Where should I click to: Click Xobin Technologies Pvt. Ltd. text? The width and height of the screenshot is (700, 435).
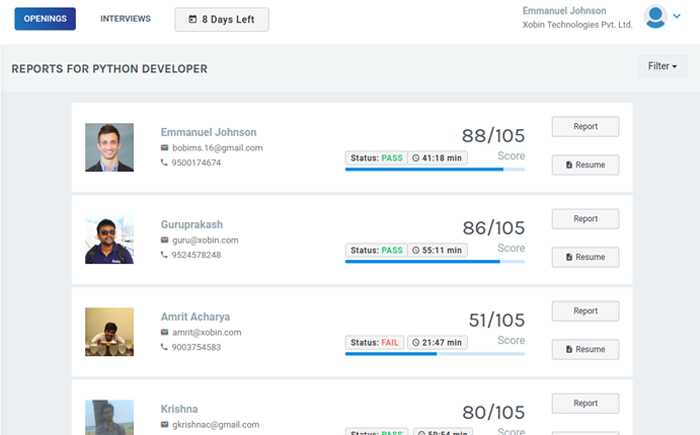coord(577,25)
